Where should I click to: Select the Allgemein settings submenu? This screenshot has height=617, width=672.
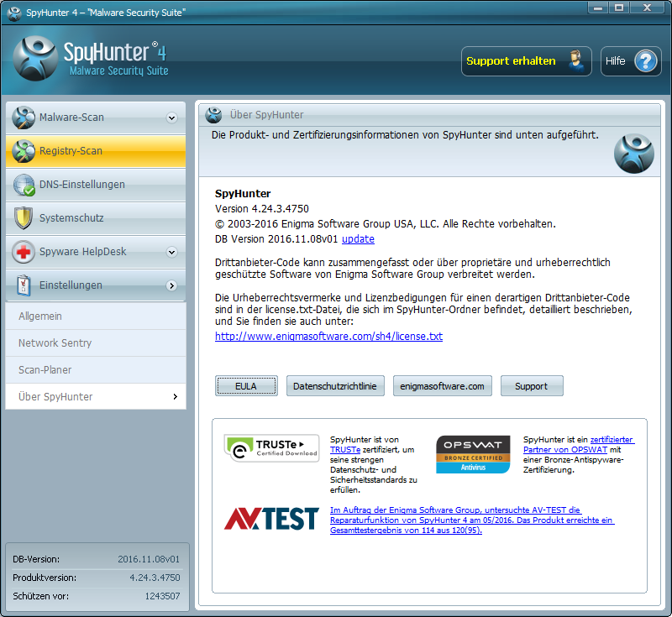(x=96, y=316)
